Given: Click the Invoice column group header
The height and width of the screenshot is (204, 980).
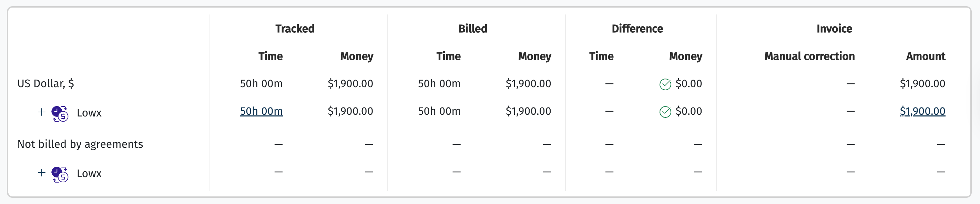Looking at the screenshot, I should (x=834, y=29).
